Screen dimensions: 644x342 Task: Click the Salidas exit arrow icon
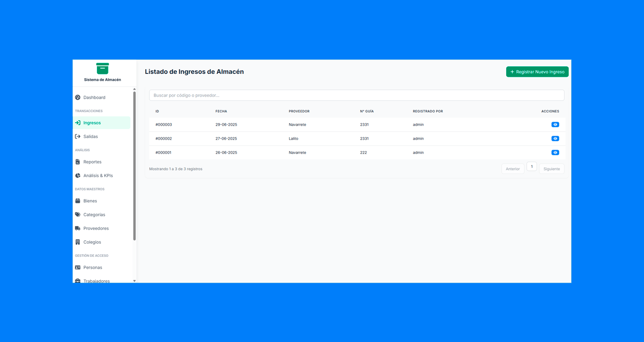78,137
